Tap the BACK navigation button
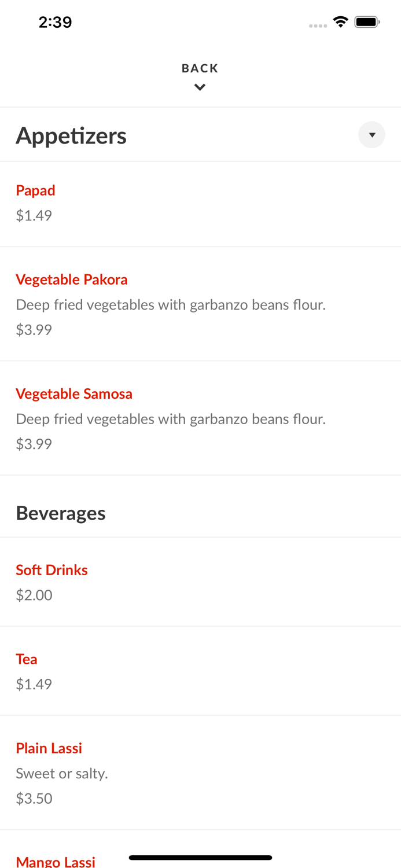This screenshot has height=868, width=401. (200, 68)
